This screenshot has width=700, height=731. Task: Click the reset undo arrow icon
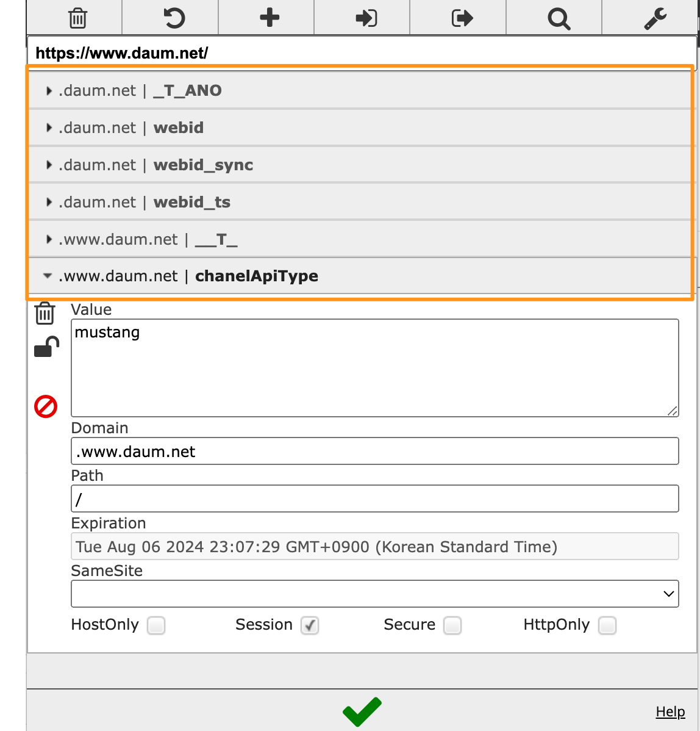point(174,18)
